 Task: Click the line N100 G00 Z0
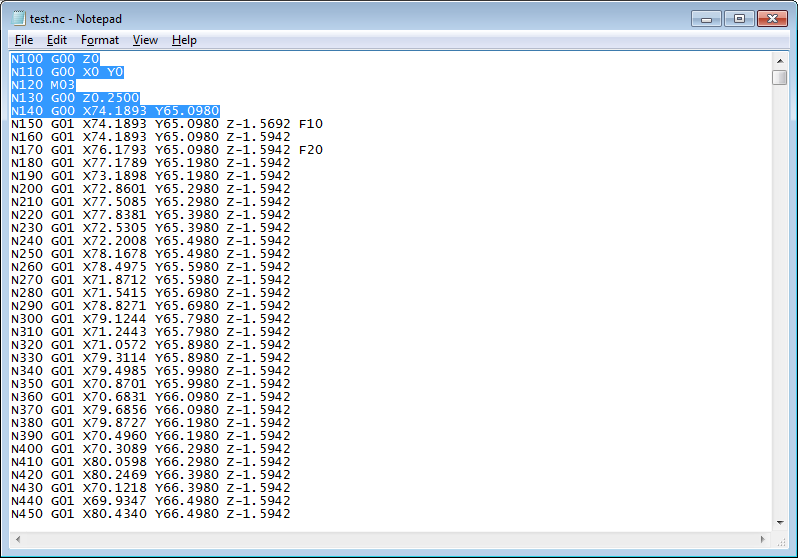55,59
